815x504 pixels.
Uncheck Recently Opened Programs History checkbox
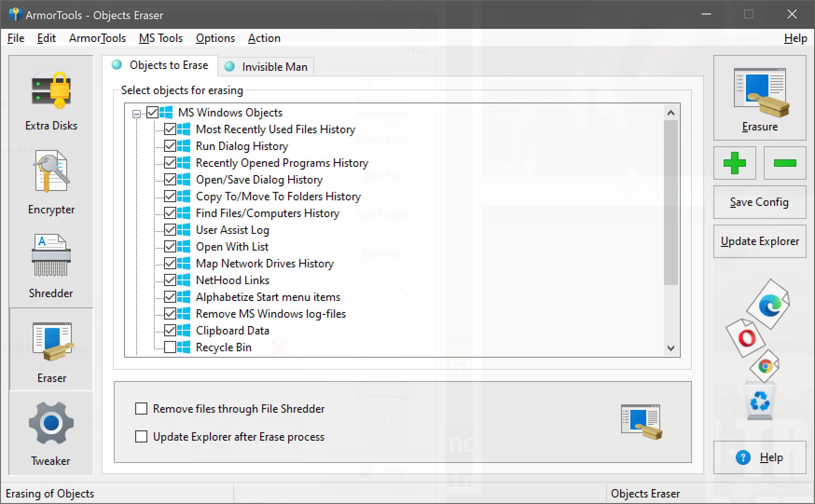click(x=170, y=163)
